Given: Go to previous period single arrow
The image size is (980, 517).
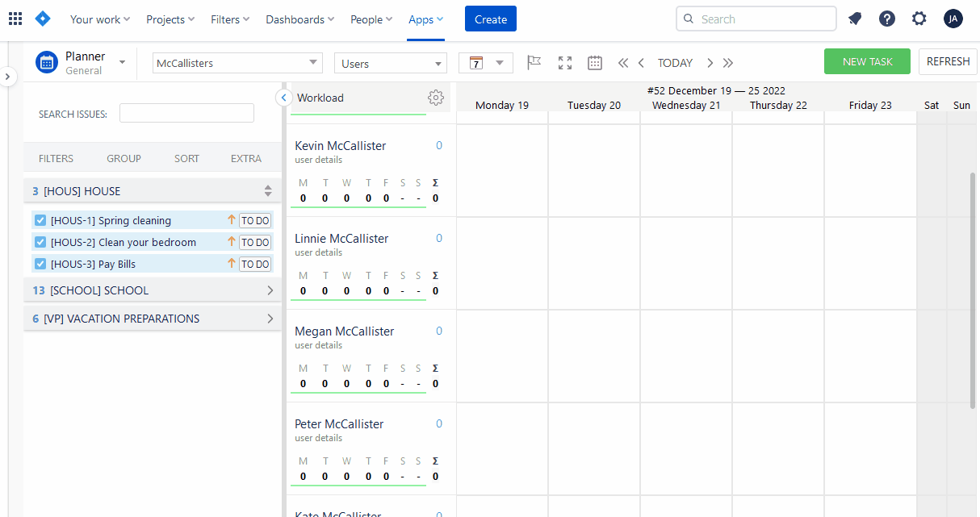Looking at the screenshot, I should click(641, 63).
